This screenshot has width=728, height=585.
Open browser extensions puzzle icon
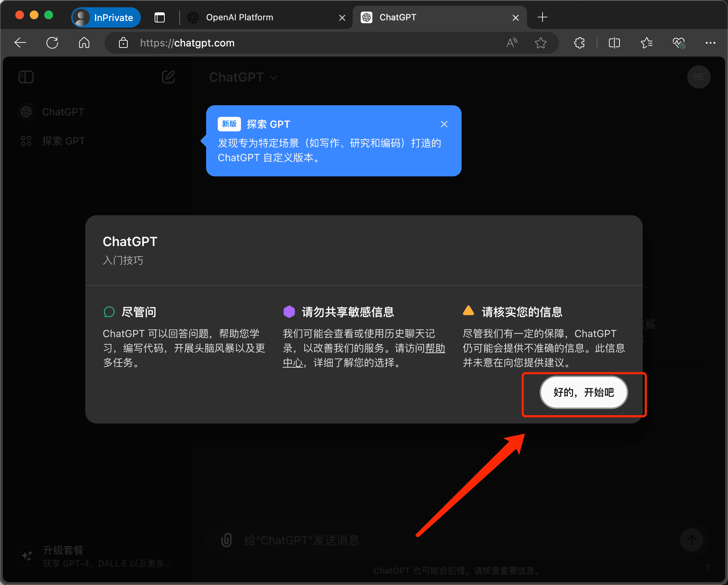[580, 43]
